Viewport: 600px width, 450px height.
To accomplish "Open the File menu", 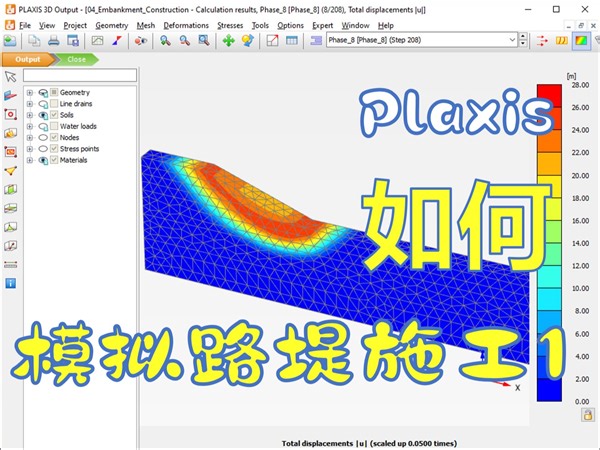I will coord(25,25).
